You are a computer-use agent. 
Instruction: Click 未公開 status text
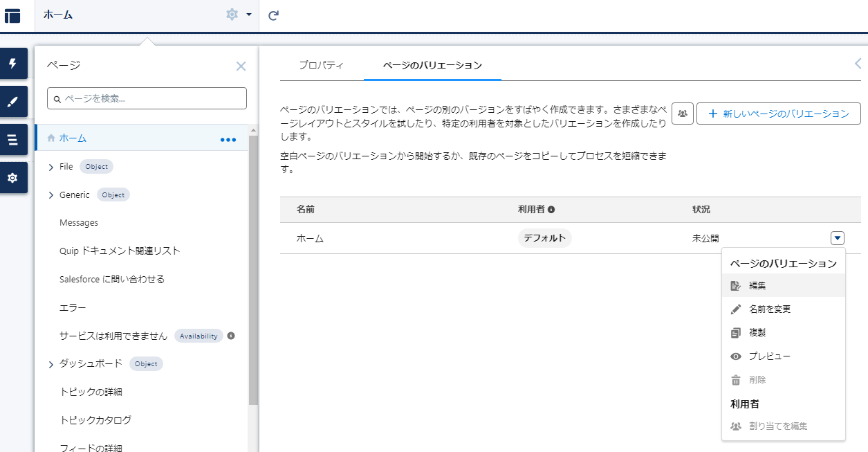(705, 238)
